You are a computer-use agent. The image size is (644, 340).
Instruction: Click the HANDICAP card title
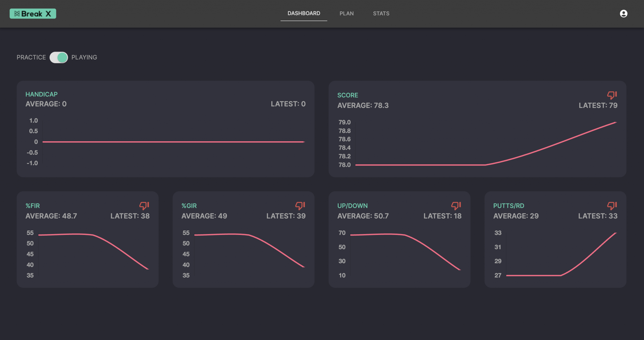pos(42,94)
